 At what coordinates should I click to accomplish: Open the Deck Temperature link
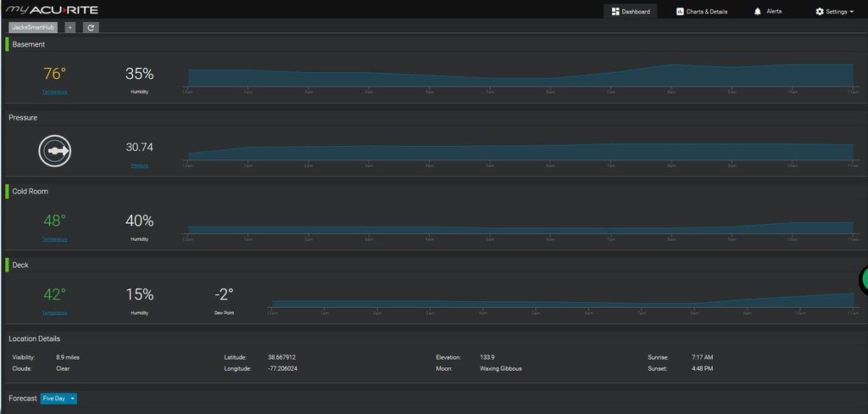click(x=54, y=313)
